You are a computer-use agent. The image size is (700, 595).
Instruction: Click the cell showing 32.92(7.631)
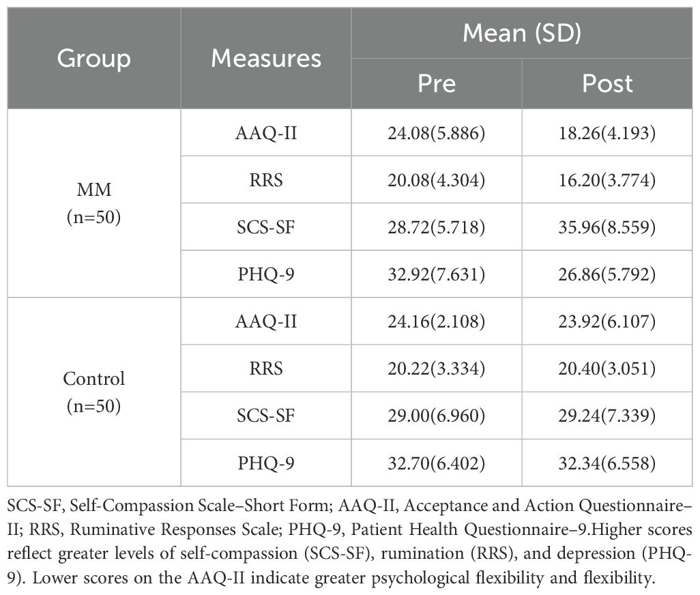click(x=437, y=274)
